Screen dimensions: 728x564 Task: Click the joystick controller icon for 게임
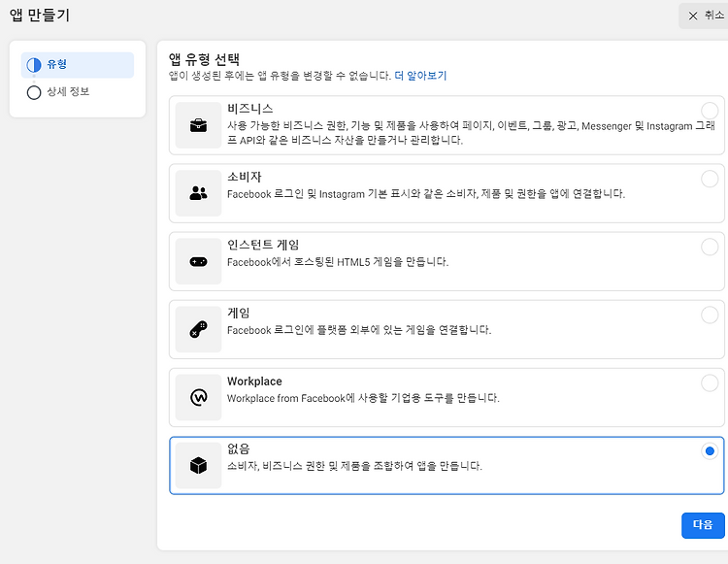(x=198, y=329)
